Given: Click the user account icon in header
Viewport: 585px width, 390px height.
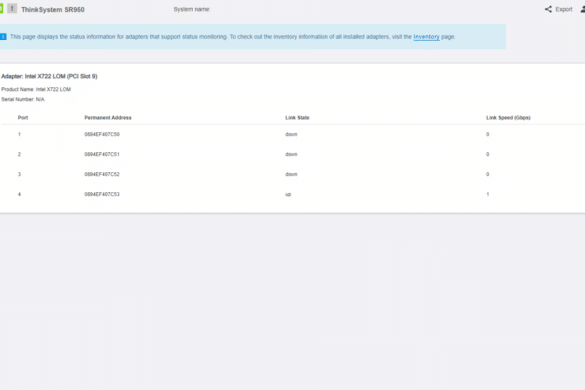Looking at the screenshot, I should 583,9.
